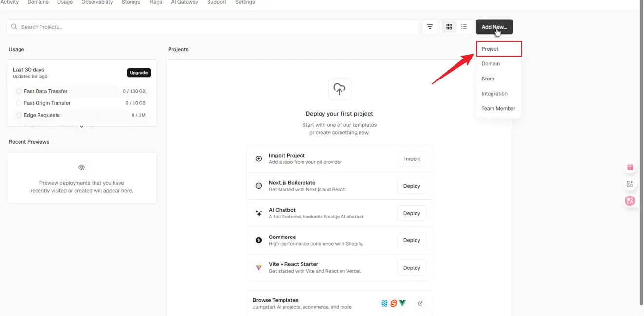Click the "Updated 8m ago" text

[x=30, y=77]
